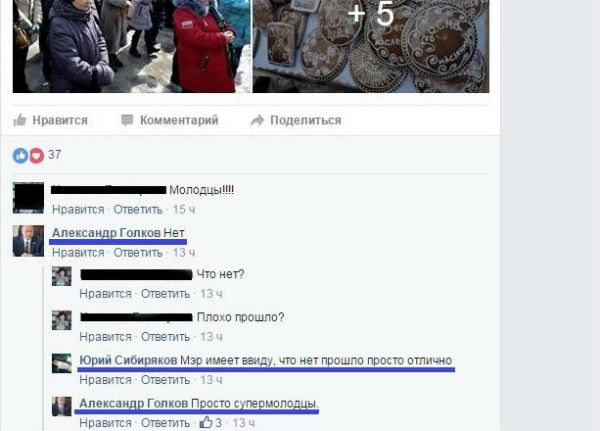Reply to the Молодцы!!!! comment
600x431 pixels.
(x=138, y=210)
